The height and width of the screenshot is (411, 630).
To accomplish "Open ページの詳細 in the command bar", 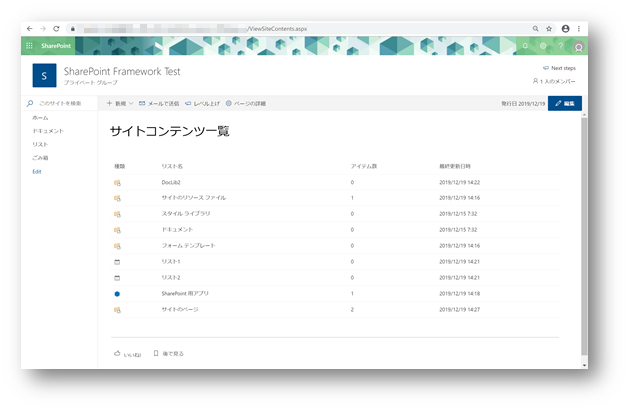I will 246,103.
